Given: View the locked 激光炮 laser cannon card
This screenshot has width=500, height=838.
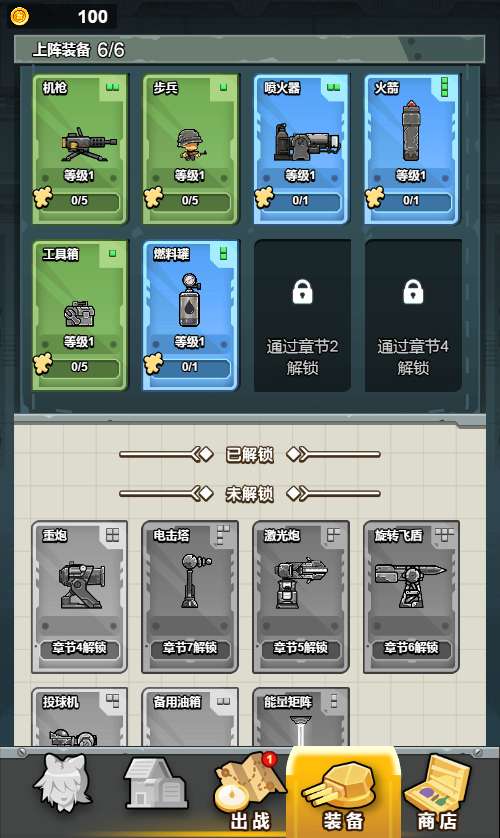Looking at the screenshot, I should (301, 596).
